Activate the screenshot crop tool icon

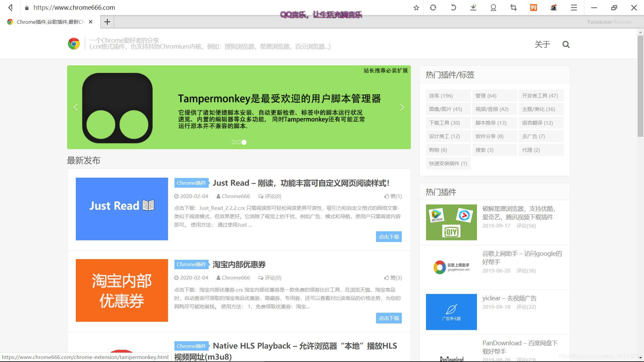[513, 7]
